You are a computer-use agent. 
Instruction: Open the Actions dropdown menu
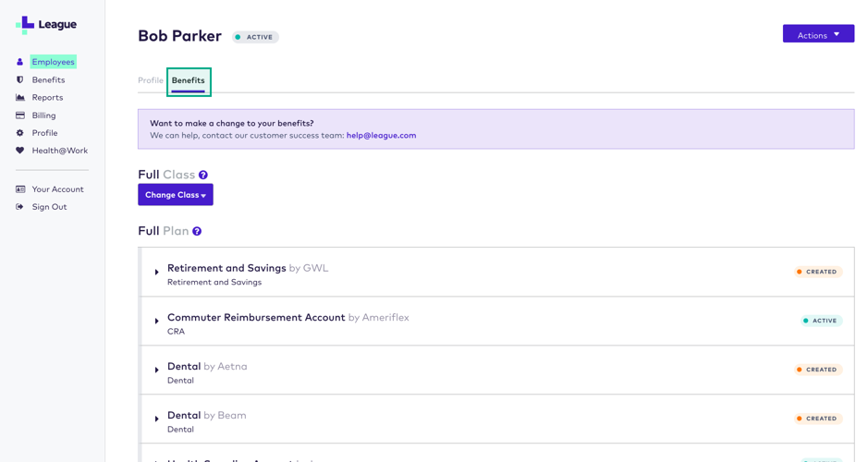coord(818,34)
